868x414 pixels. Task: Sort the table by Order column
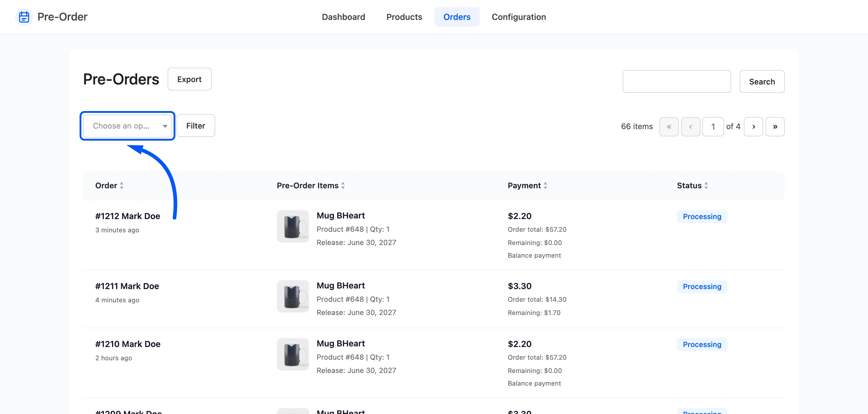tap(109, 186)
